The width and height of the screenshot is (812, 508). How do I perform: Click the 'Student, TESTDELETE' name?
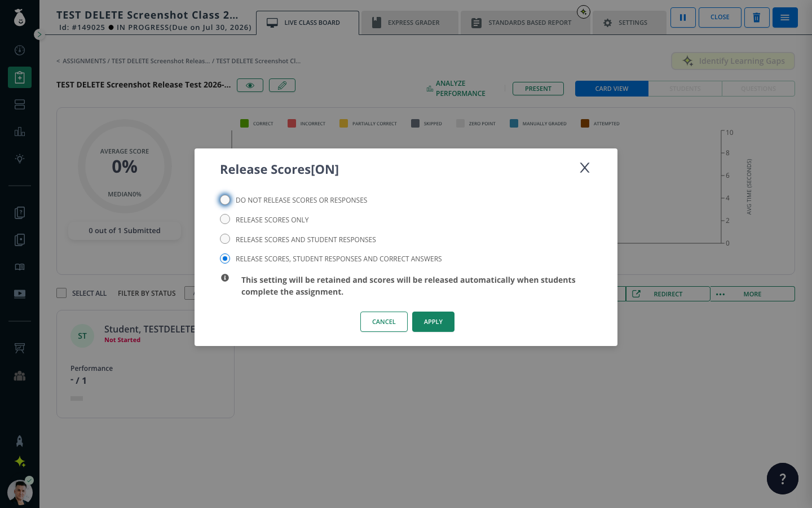pos(149,329)
